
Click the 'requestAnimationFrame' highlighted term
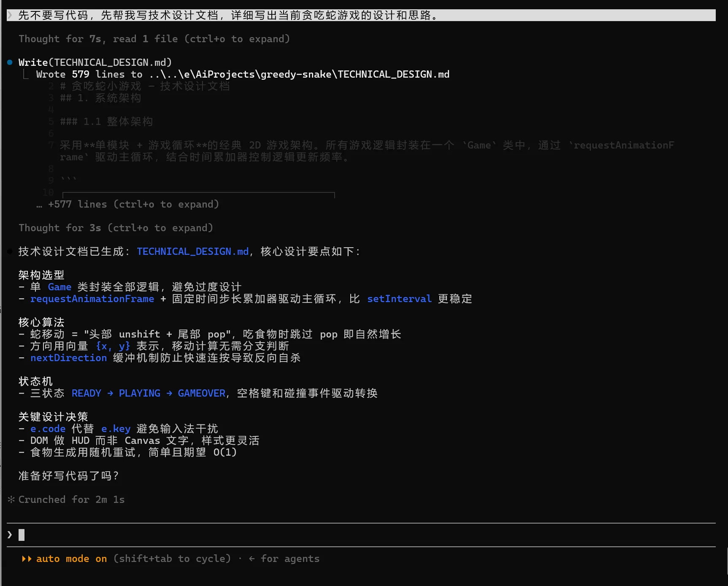[x=92, y=299]
